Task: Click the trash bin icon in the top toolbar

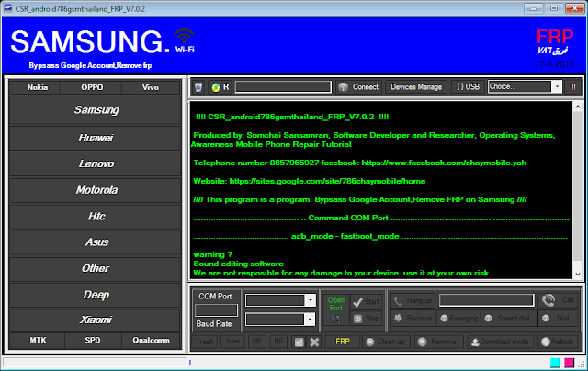Action: (x=198, y=87)
